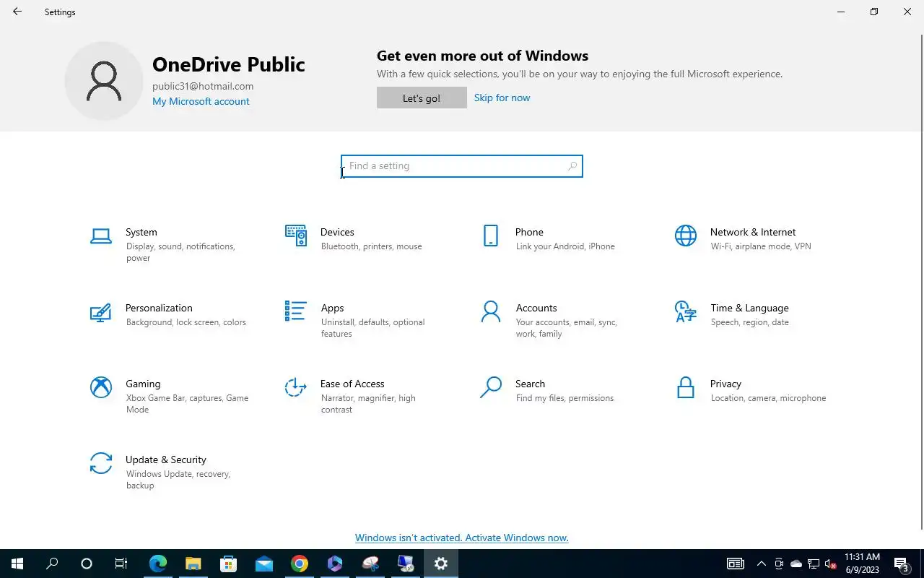
Task: Launch Google Chrome from the taskbar
Action: [x=299, y=564]
